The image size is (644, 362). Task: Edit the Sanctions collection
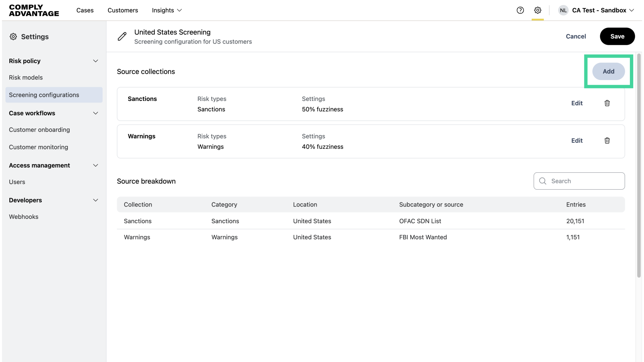pyautogui.click(x=577, y=103)
